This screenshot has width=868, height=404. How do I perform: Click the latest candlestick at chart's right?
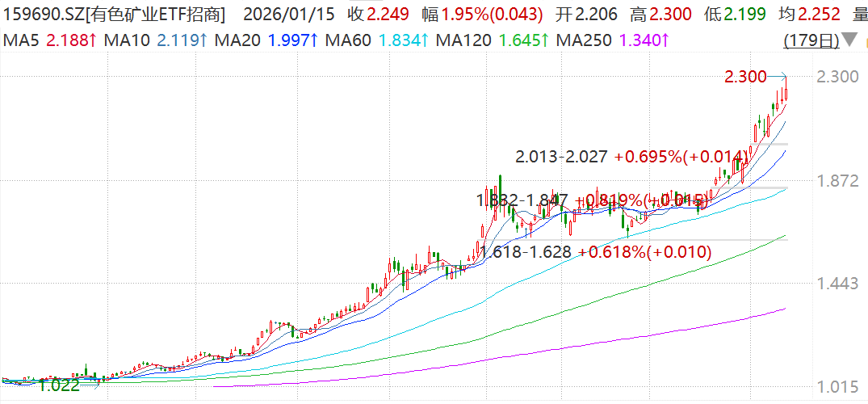click(x=787, y=94)
